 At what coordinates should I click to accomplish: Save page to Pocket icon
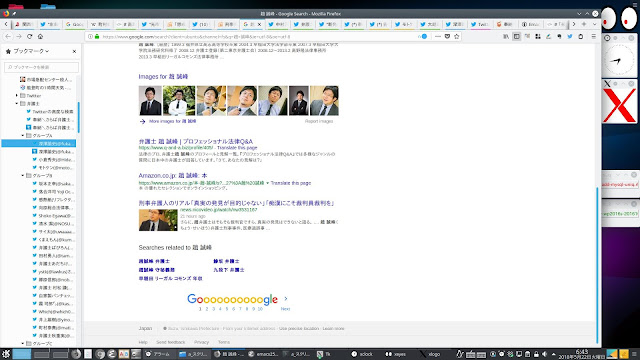click(x=447, y=36)
